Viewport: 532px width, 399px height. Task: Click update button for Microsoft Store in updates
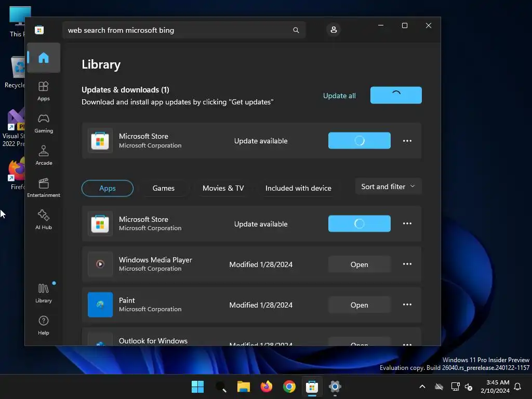pyautogui.click(x=360, y=140)
